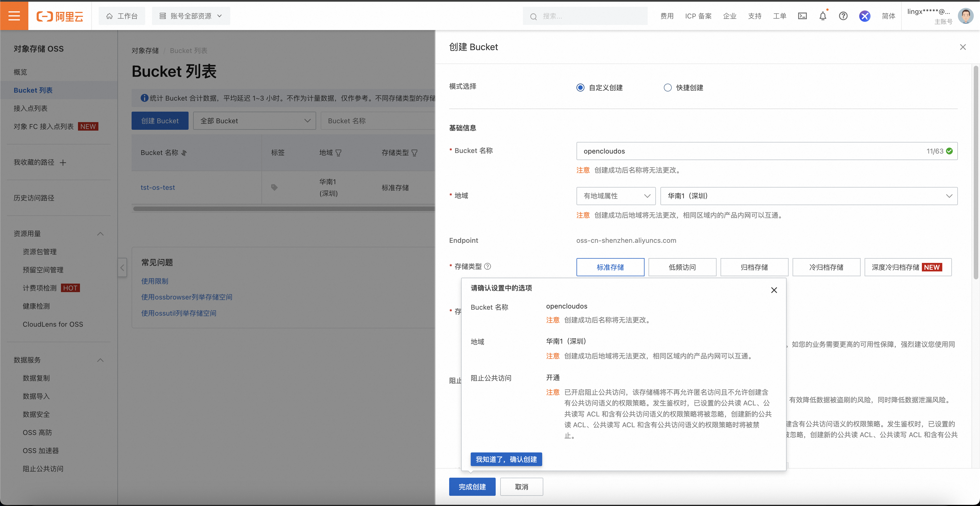980x506 pixels.
Task: Click the Aliyun logo
Action: 60,16
